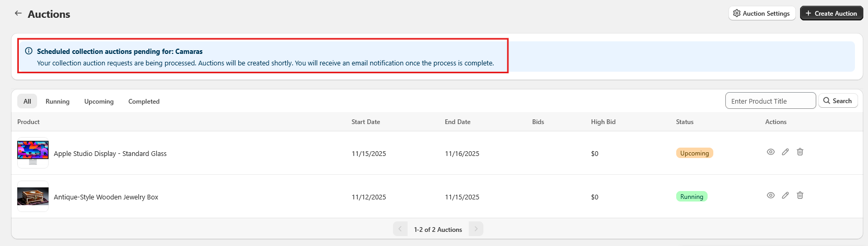Switch to the Running tab
Viewport: 868px width, 246px height.
pyautogui.click(x=57, y=102)
